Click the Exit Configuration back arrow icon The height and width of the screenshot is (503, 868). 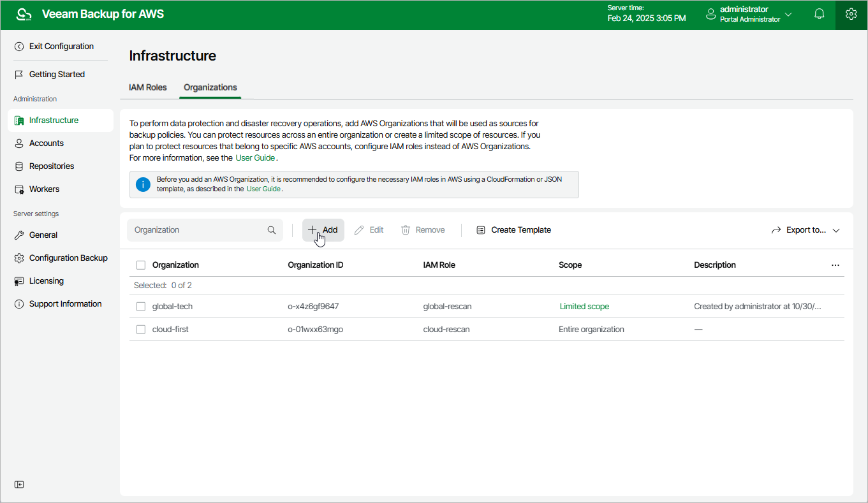point(19,47)
